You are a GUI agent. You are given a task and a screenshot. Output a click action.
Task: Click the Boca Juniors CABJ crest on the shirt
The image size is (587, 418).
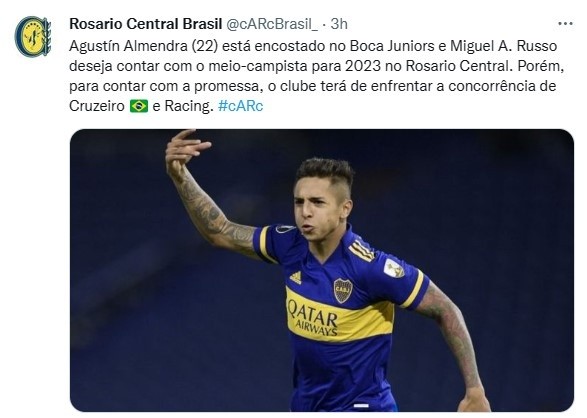343,290
